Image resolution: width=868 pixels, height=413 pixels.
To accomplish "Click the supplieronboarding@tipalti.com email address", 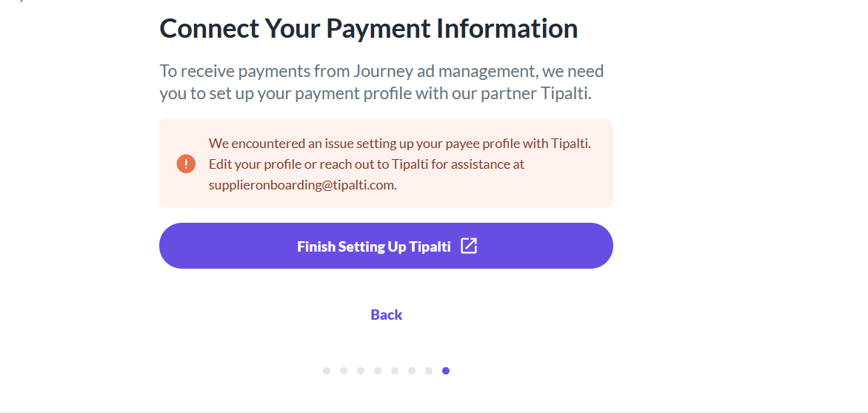I will point(301,185).
